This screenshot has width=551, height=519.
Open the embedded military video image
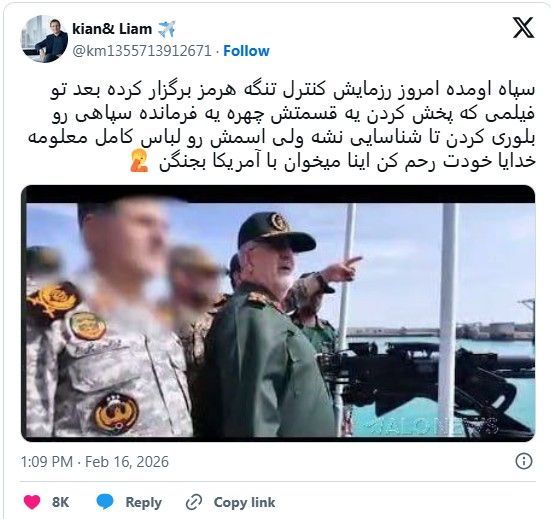coord(278,313)
